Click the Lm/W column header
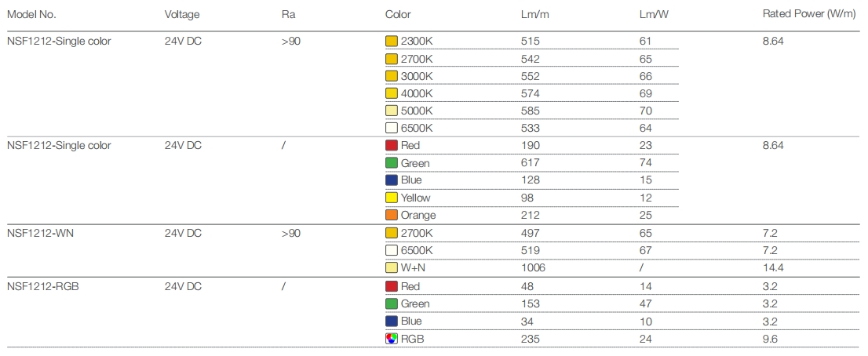 click(653, 15)
